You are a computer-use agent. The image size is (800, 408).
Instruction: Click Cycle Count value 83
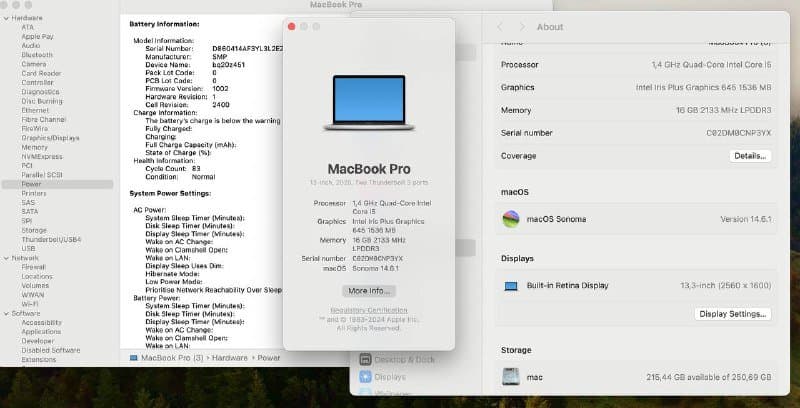(x=196, y=169)
